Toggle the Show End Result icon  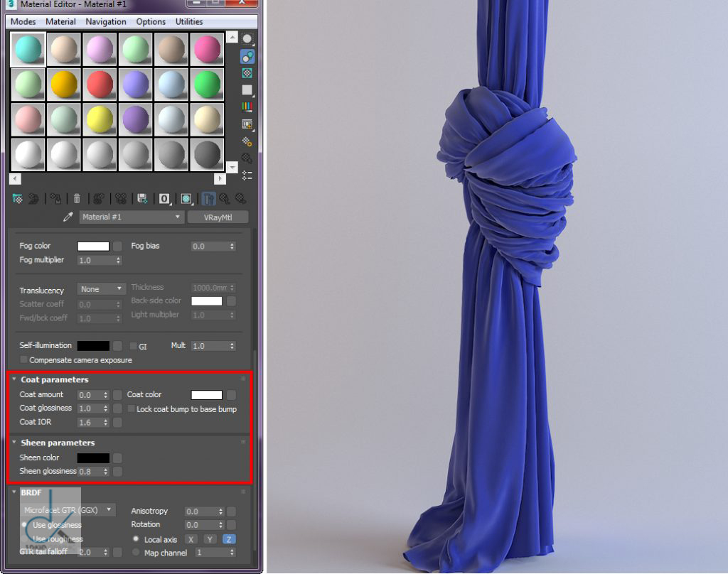coord(209,199)
